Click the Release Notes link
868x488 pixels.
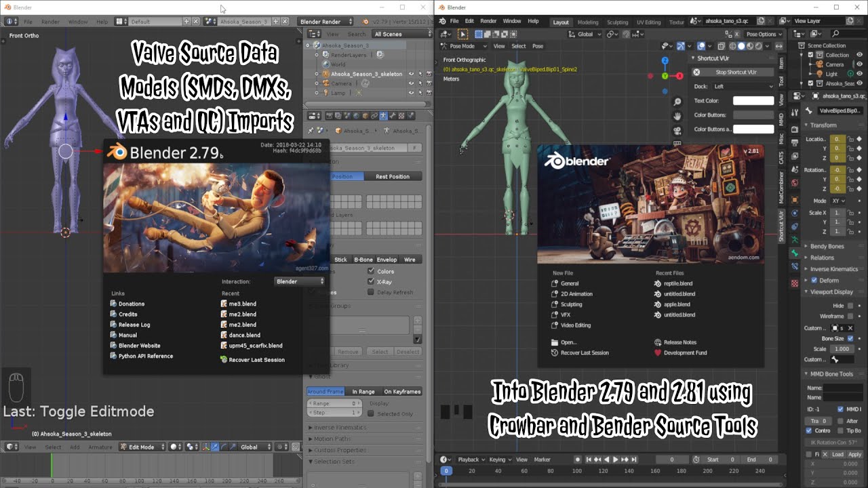tap(675, 342)
